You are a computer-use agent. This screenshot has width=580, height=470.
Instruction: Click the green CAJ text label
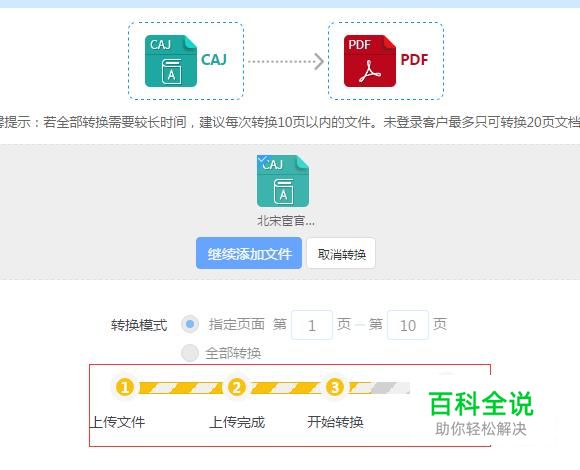pos(214,60)
